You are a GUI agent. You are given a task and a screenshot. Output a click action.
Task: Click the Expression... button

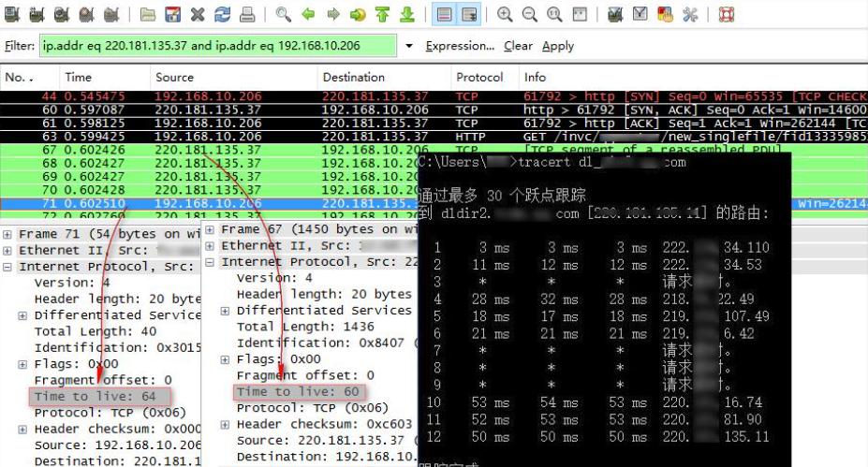pyautogui.click(x=460, y=46)
